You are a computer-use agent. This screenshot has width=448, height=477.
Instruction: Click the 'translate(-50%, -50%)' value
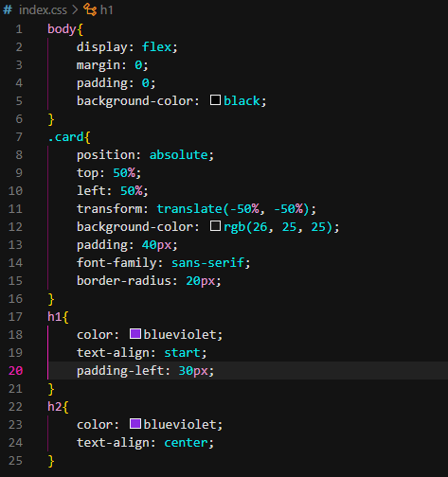pyautogui.click(x=233, y=209)
